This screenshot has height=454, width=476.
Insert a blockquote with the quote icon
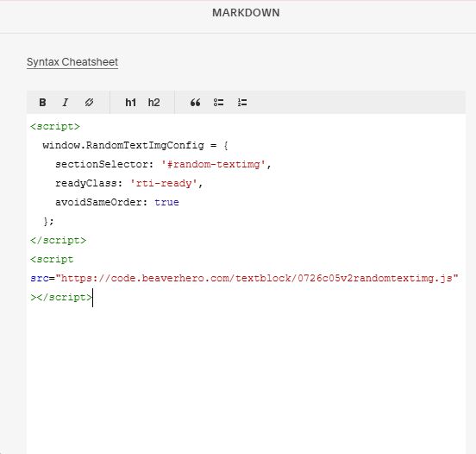pos(195,103)
